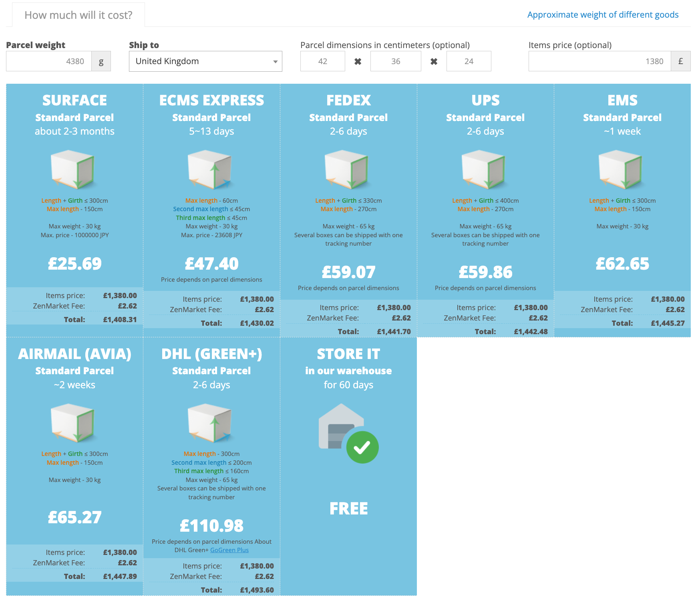
Task: Select 'for 60 days' storage text
Action: (349, 385)
